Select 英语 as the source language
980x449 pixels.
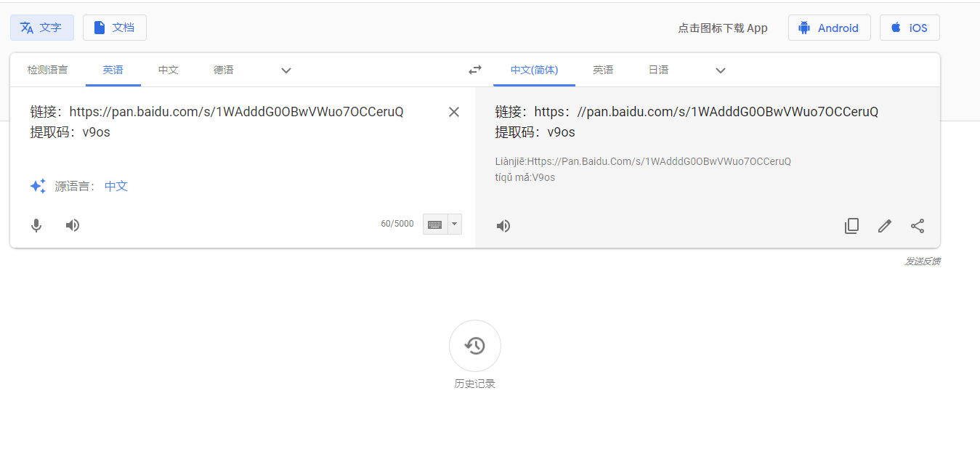pos(113,70)
